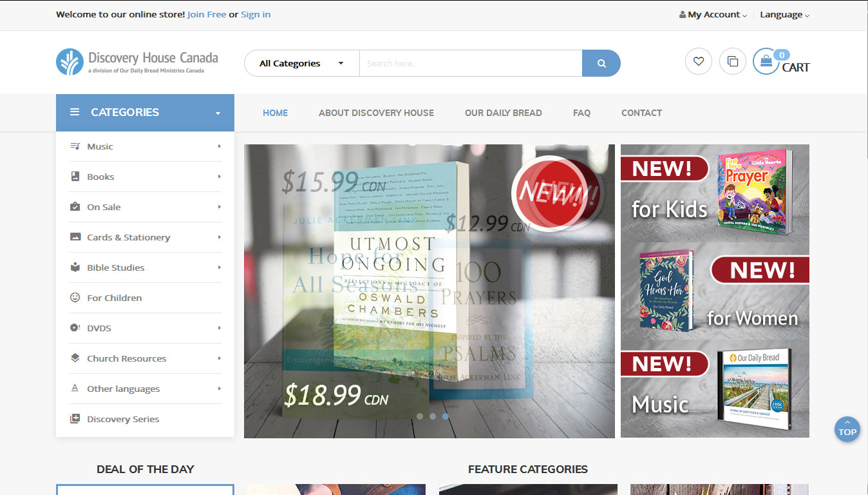Image resolution: width=868 pixels, height=495 pixels.
Task: Open the wishlist heart icon
Action: pos(699,61)
